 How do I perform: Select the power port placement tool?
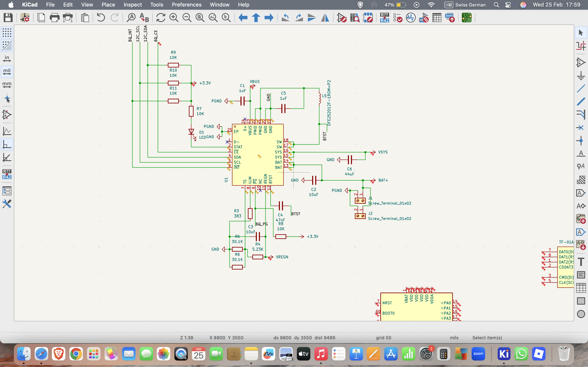(x=581, y=75)
